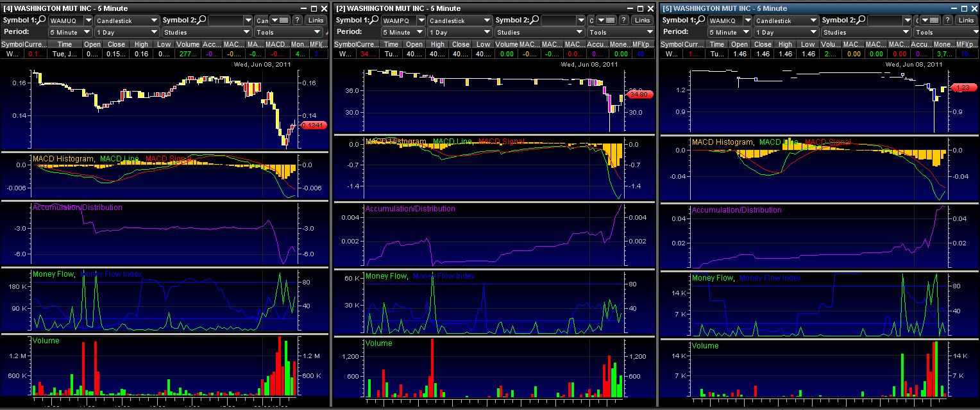Click the Low column header in window [5]
This screenshot has width=980, height=410.
click(x=808, y=44)
